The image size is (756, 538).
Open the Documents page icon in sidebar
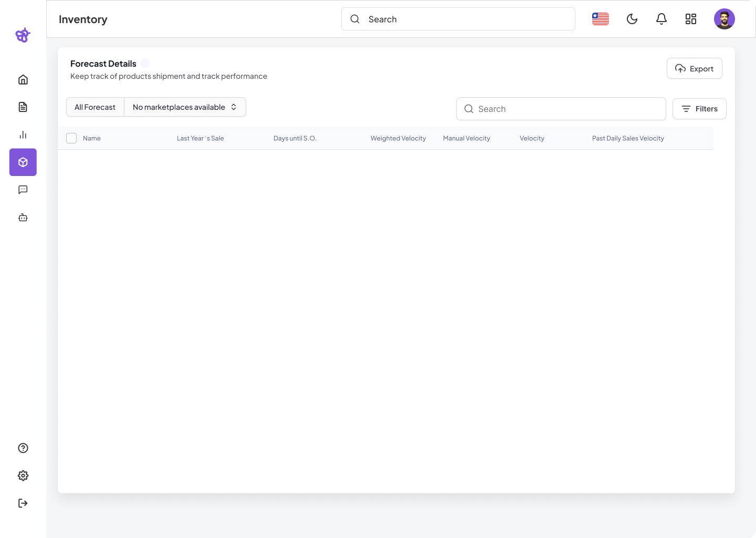click(x=23, y=107)
